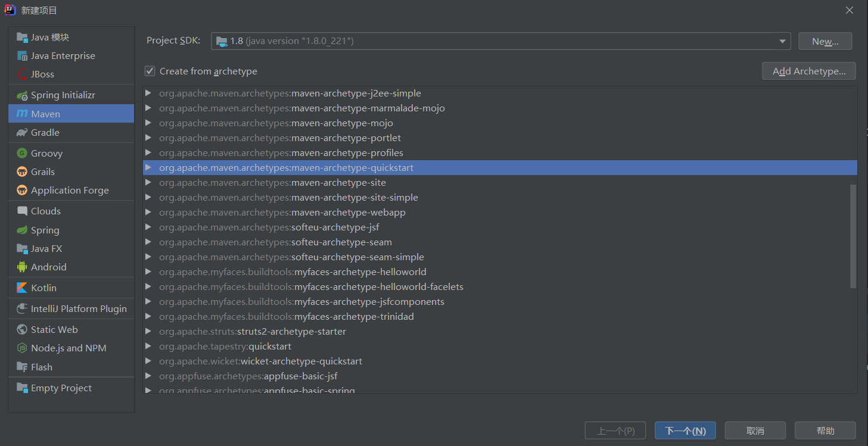Click the green Groovy icon
This screenshot has height=446, width=868.
point(22,153)
